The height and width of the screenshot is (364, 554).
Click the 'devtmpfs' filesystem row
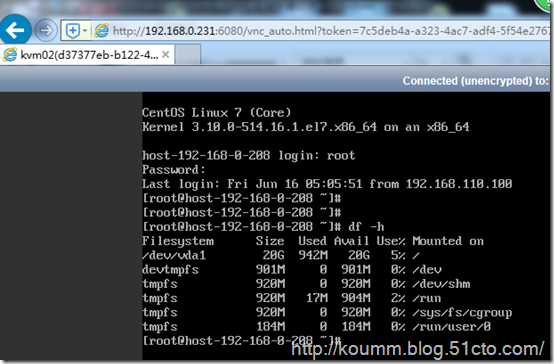pos(292,270)
